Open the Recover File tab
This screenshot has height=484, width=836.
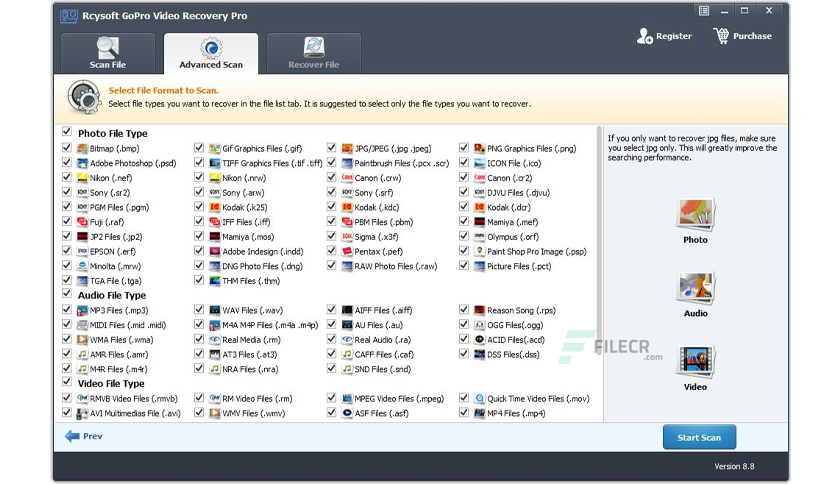pos(314,53)
